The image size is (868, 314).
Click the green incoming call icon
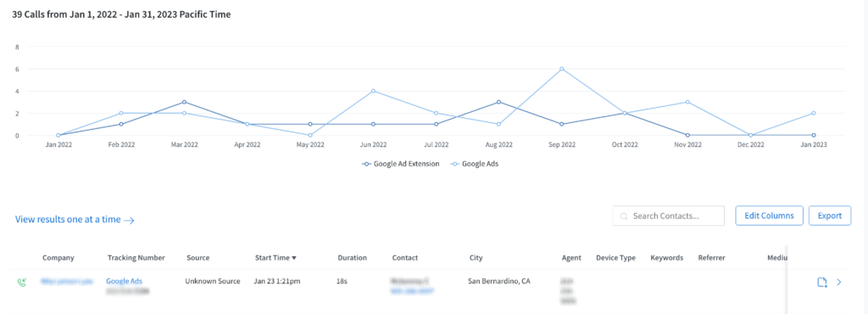tap(21, 282)
